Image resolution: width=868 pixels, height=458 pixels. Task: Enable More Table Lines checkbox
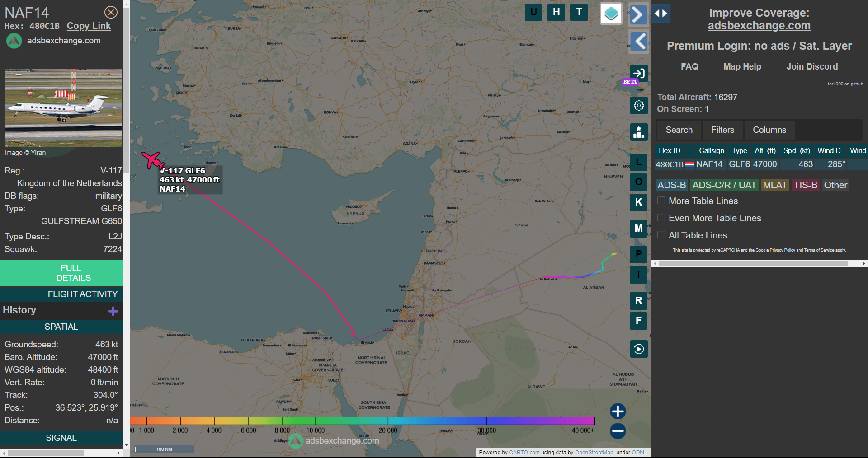[661, 201]
